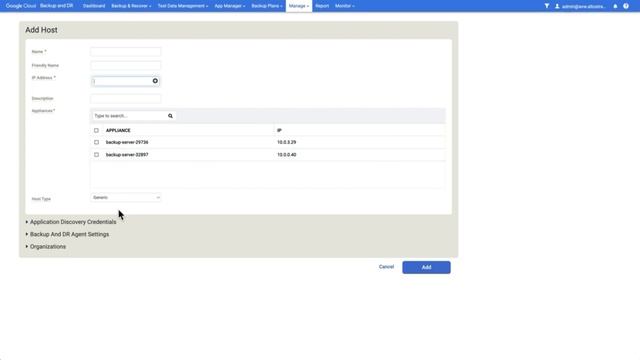Expand Backup And DR Agent Settings section
The width and height of the screenshot is (640, 360).
[67, 234]
